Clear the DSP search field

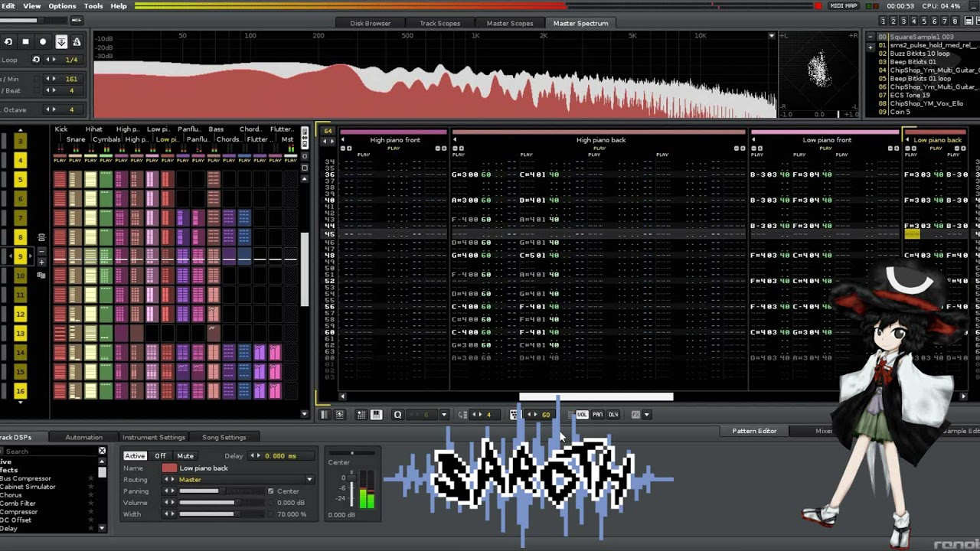point(102,452)
